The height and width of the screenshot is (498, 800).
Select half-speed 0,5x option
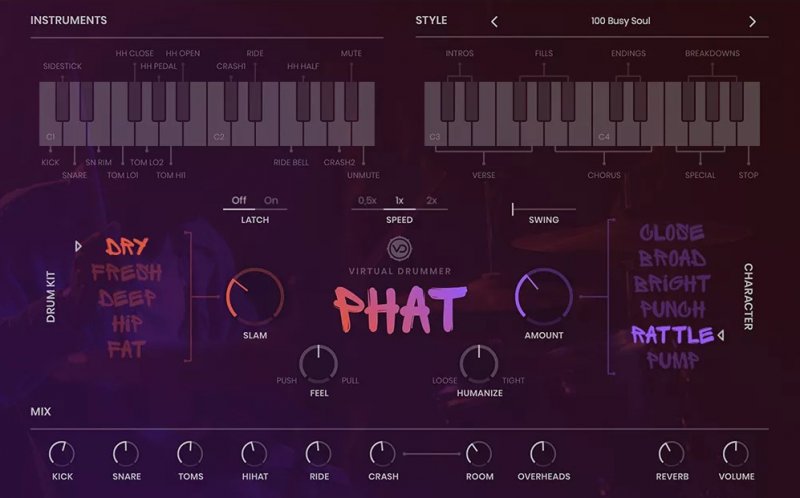[x=368, y=200]
